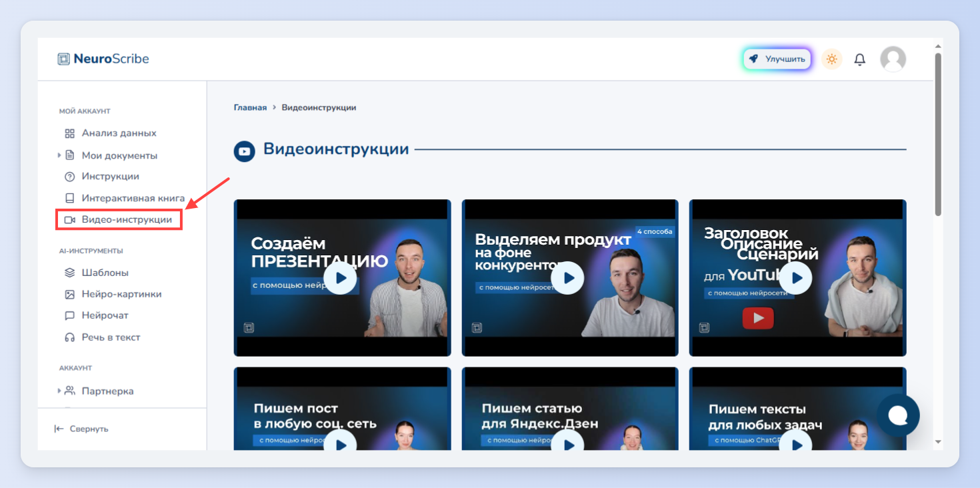The image size is (980, 488).
Task: Open the user avatar profile menu
Action: (893, 59)
